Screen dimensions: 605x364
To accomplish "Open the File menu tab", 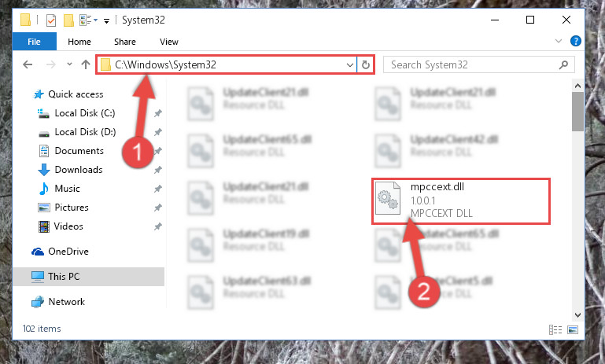I will point(34,41).
